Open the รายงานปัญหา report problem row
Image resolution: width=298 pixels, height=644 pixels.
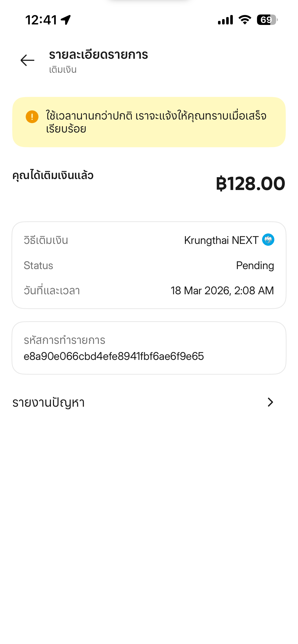[x=149, y=402]
